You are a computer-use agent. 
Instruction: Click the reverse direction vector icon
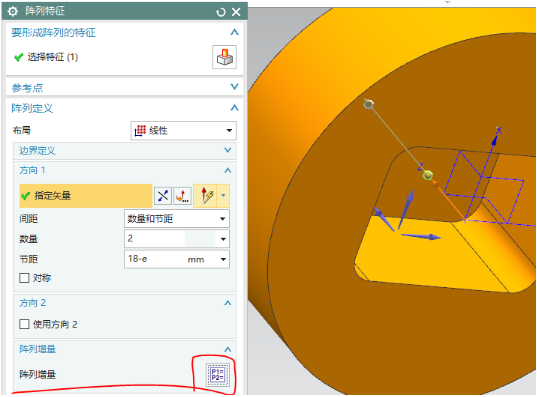(x=163, y=196)
